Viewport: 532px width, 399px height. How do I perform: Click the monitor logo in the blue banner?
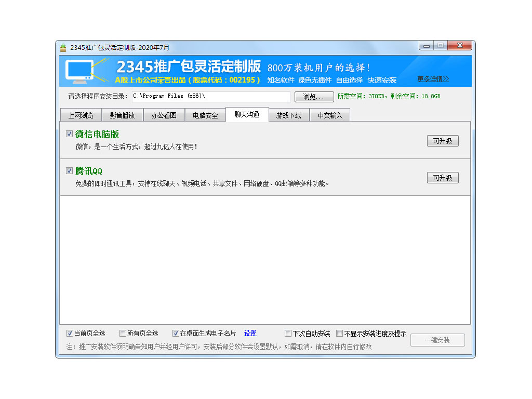click(x=81, y=72)
